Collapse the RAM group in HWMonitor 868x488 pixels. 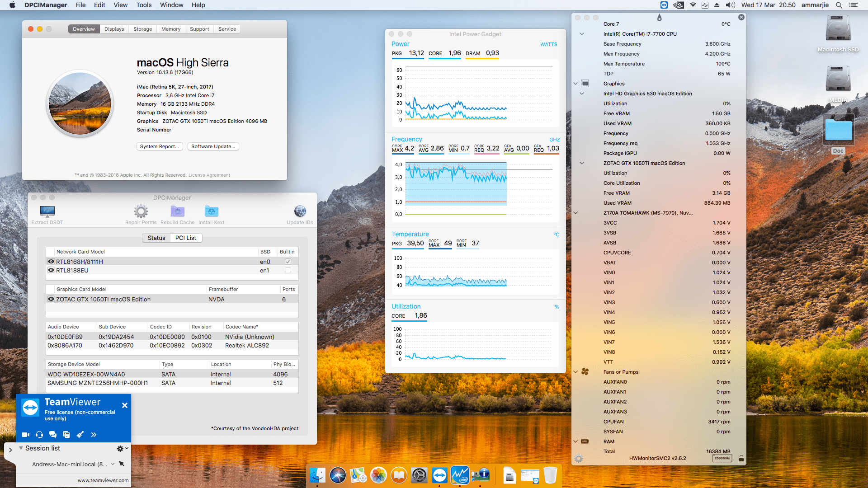pyautogui.click(x=576, y=441)
